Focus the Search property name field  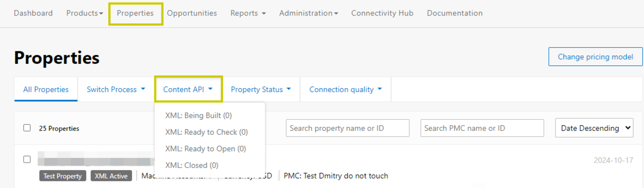click(x=347, y=128)
